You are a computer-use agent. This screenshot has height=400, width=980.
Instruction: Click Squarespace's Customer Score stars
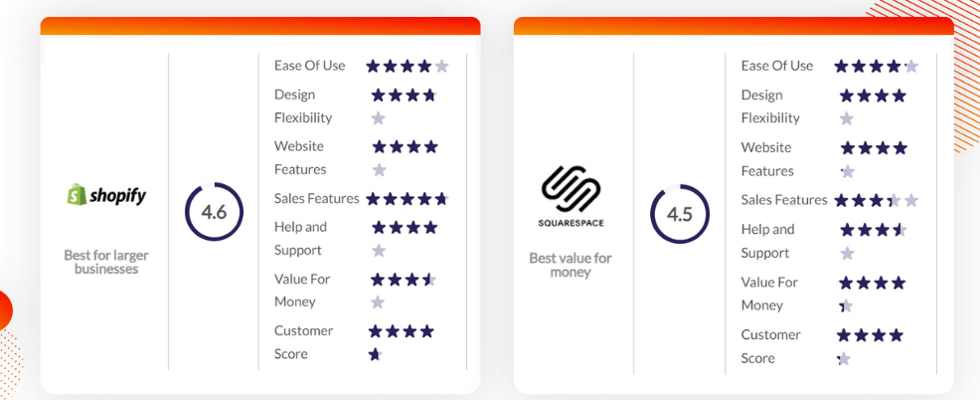click(870, 346)
